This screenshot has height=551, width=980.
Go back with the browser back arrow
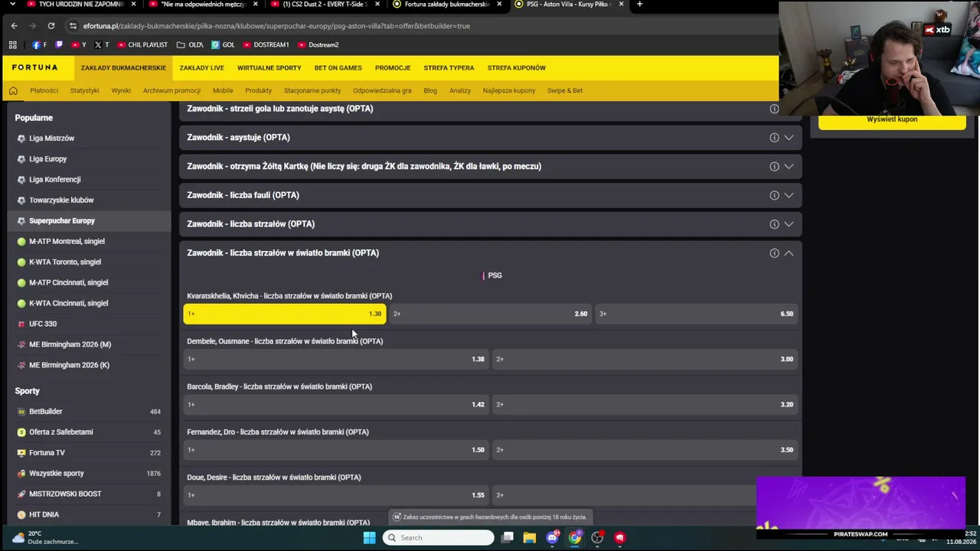(14, 26)
